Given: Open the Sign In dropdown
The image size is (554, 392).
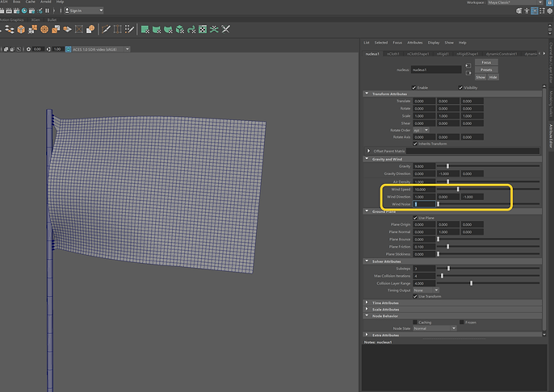Looking at the screenshot, I should coord(84,10).
